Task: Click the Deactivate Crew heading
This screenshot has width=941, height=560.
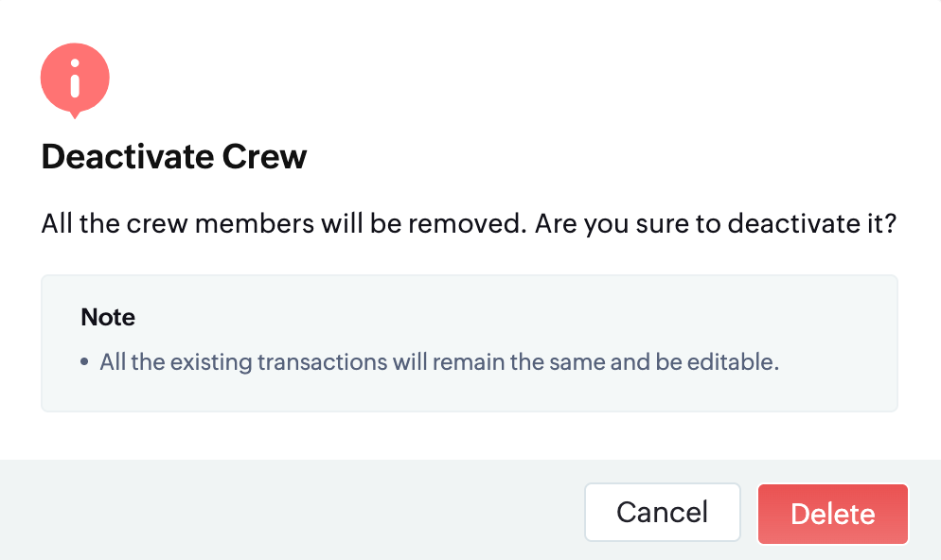Action: (174, 156)
